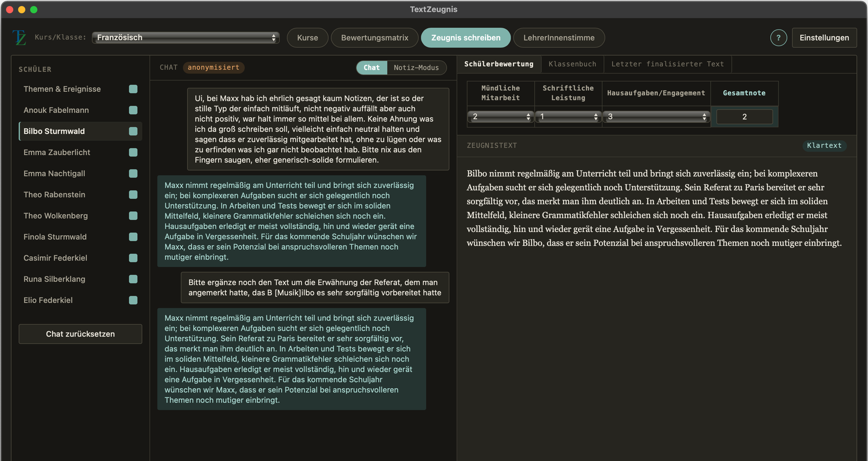868x461 pixels.
Task: Open the Klassenbuch panel tab
Action: point(572,64)
